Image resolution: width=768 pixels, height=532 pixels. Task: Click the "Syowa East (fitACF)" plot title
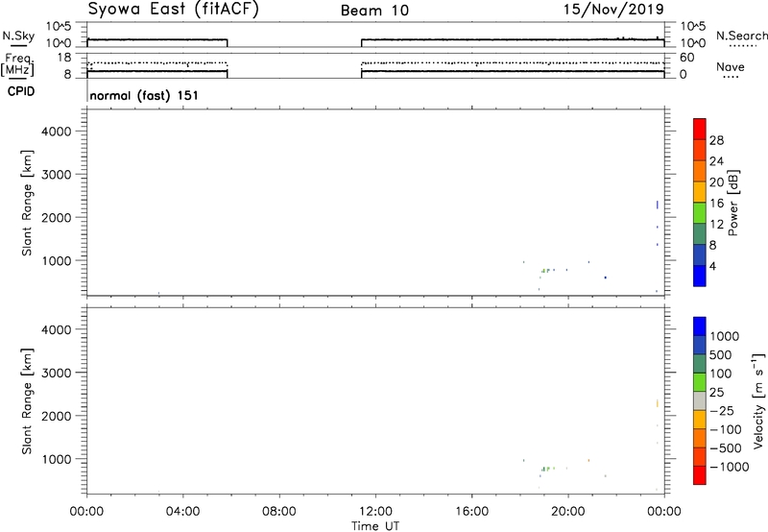click(x=173, y=10)
